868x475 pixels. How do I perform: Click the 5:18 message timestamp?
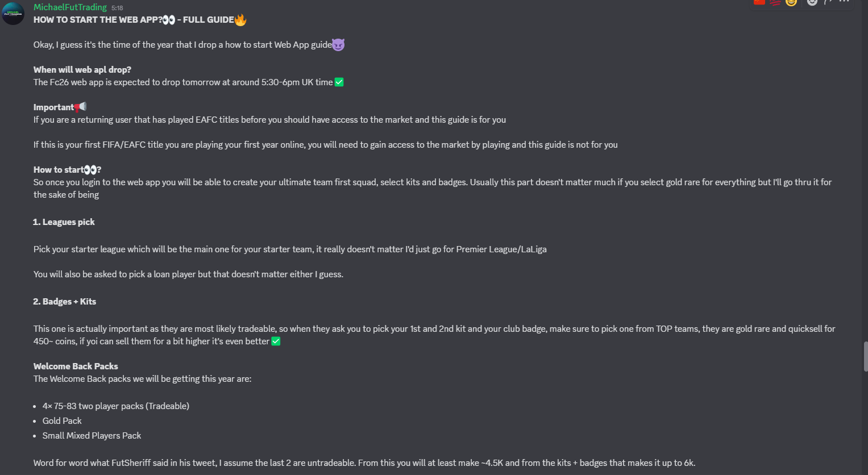click(x=117, y=8)
